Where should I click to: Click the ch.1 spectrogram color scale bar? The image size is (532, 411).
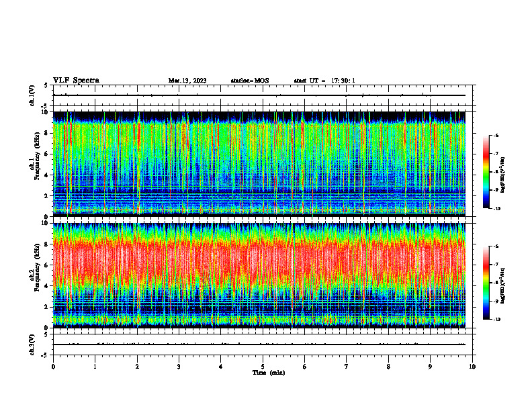coord(486,172)
